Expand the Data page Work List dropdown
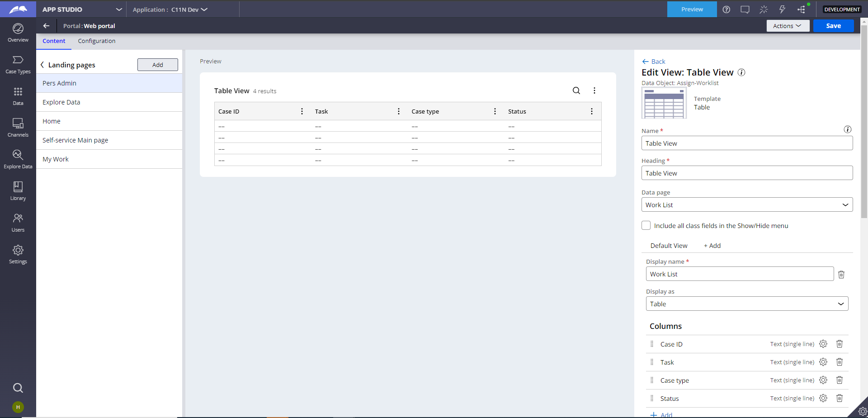Image resolution: width=868 pixels, height=418 pixels. 747,204
